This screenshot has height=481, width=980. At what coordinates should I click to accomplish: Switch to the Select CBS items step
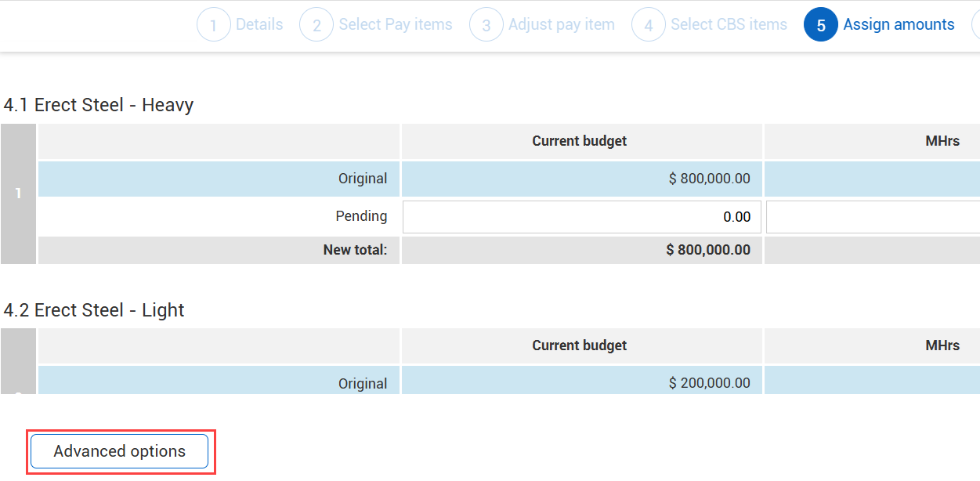point(729,25)
